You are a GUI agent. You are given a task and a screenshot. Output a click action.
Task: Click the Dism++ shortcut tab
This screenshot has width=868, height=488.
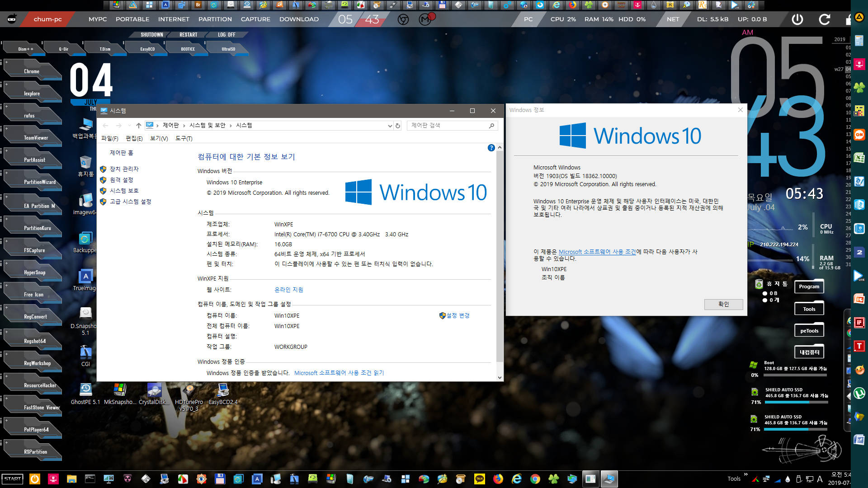coord(25,49)
